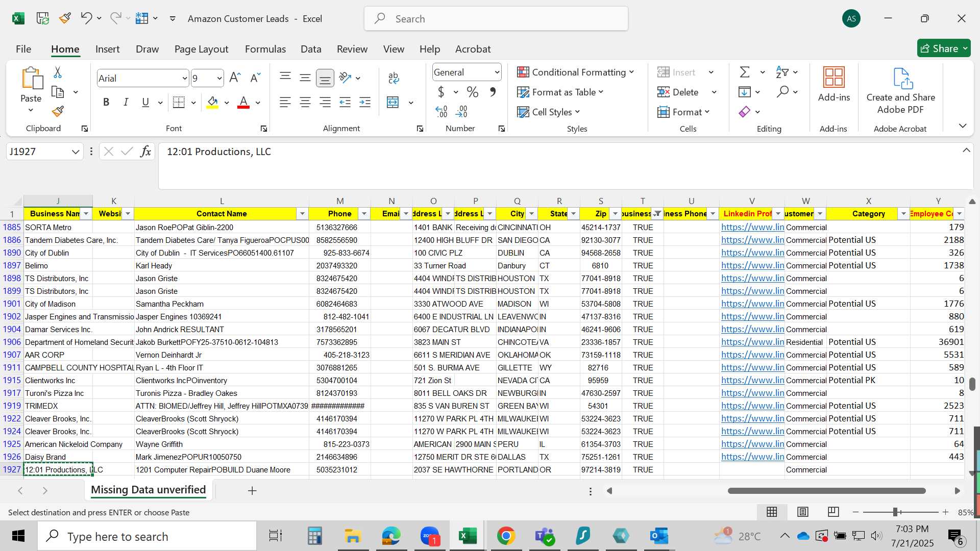Click the Save icon in title bar
The height and width of the screenshot is (551, 980).
tap(43, 18)
